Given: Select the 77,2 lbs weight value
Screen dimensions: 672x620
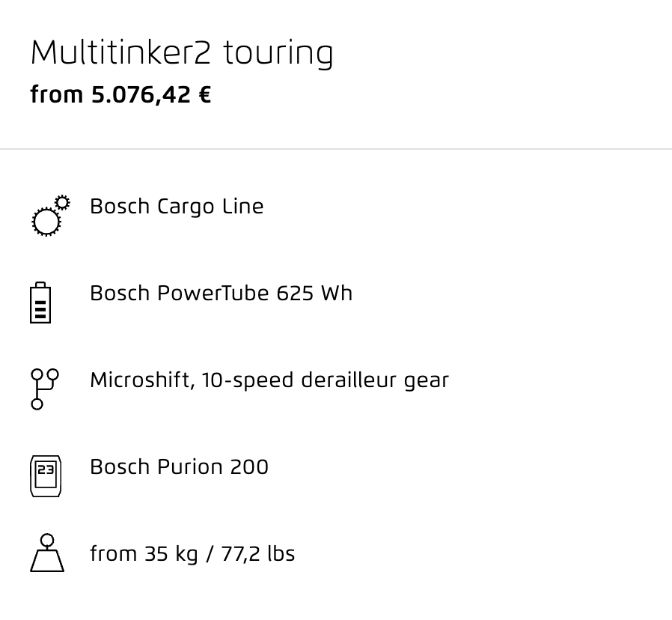Looking at the screenshot, I should coord(258,554).
